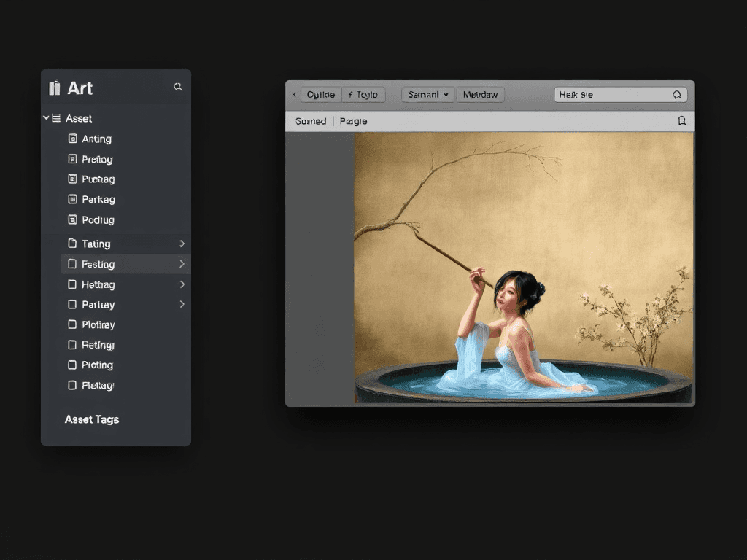The height and width of the screenshot is (560, 747).
Task: Click the document icon beside Parkag
Action: click(x=72, y=199)
